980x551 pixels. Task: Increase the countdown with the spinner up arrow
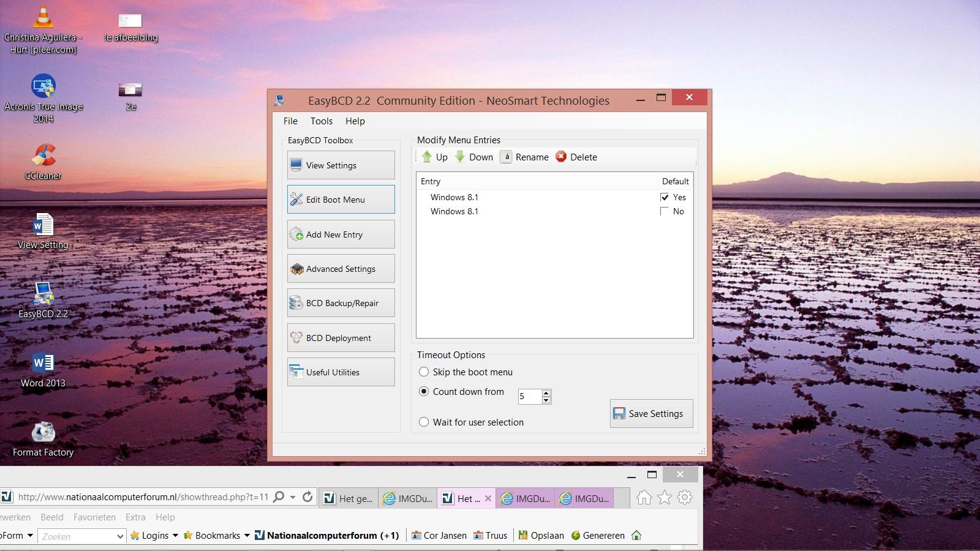click(546, 393)
